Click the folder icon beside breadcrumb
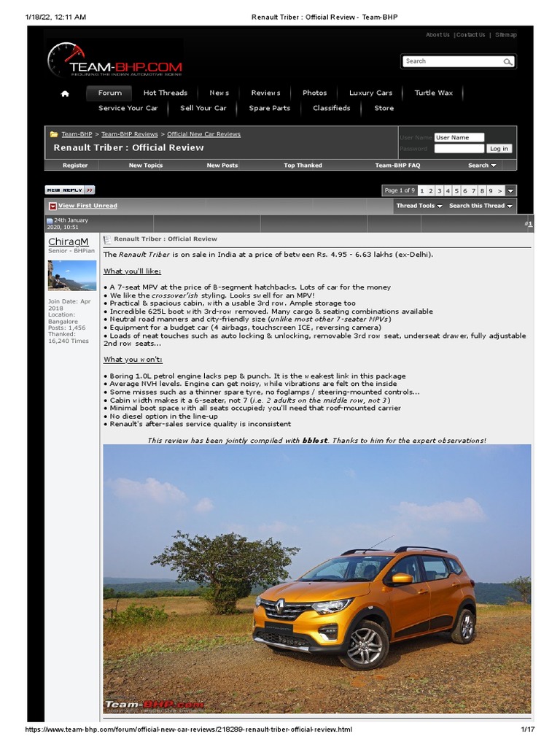Image resolution: width=560 pixels, height=747 pixels. click(x=54, y=134)
